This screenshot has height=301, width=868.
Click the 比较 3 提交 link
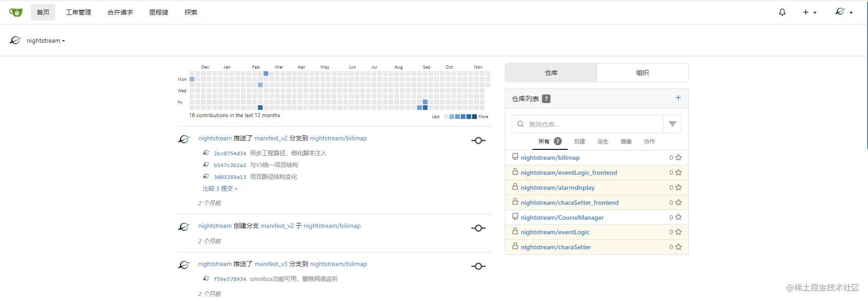pos(220,188)
